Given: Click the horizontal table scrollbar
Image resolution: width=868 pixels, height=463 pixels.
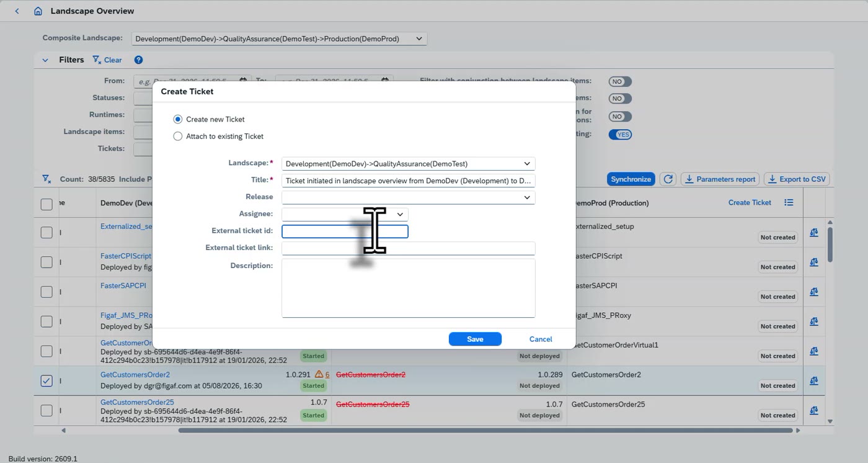Looking at the screenshot, I should coord(485,430).
